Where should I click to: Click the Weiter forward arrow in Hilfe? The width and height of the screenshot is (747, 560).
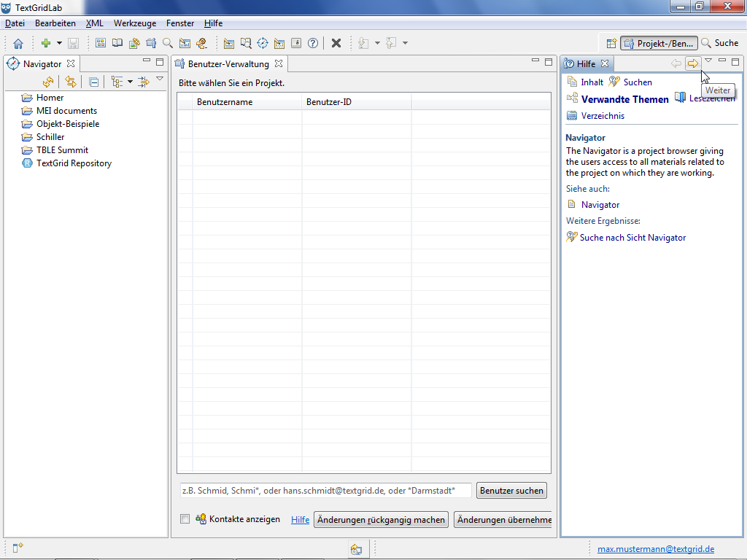click(x=692, y=63)
